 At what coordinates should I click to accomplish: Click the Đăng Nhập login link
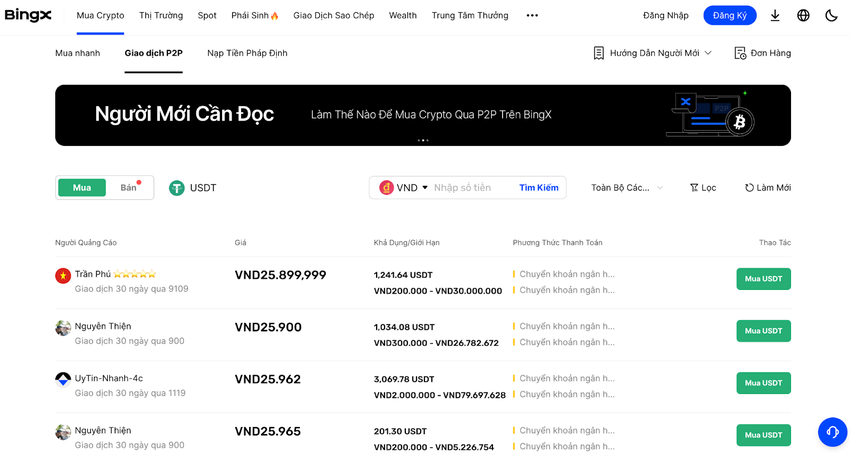coord(666,15)
